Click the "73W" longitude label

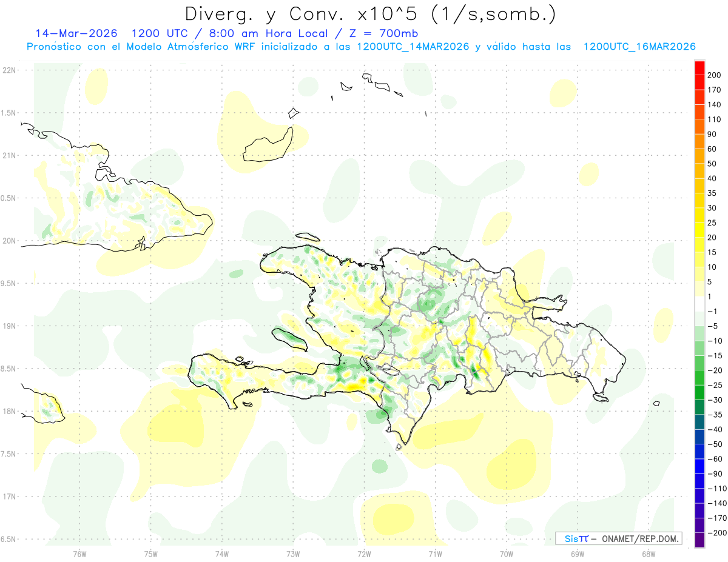tap(293, 554)
